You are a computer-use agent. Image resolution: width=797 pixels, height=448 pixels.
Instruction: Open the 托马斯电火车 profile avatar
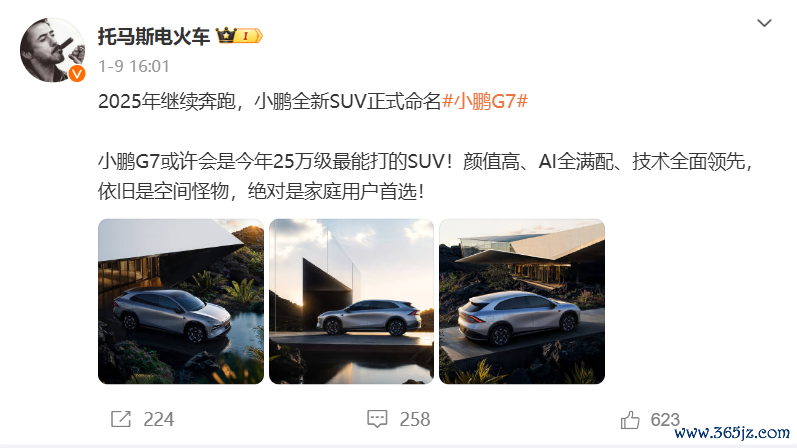52,50
